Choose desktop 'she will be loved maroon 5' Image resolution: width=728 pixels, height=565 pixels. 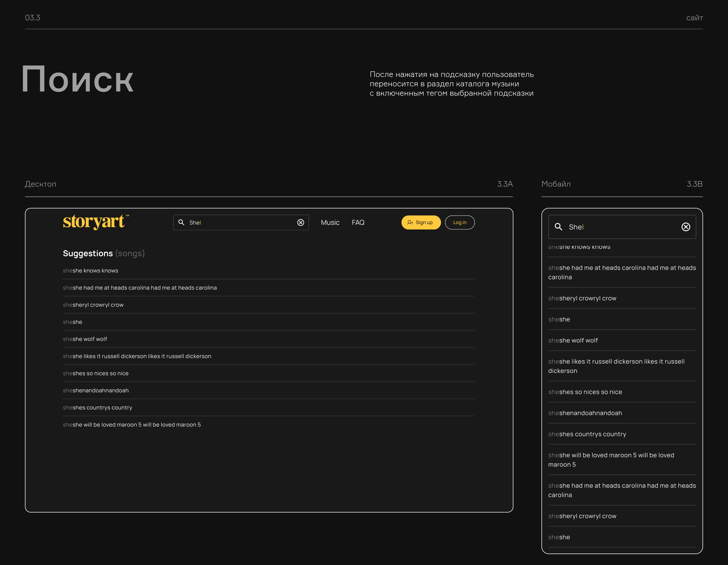(x=132, y=425)
